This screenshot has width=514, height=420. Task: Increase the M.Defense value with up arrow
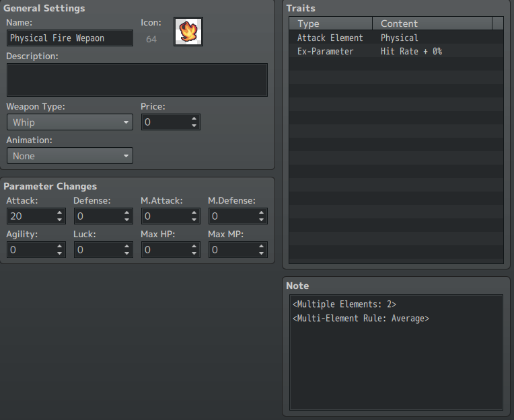click(261, 212)
